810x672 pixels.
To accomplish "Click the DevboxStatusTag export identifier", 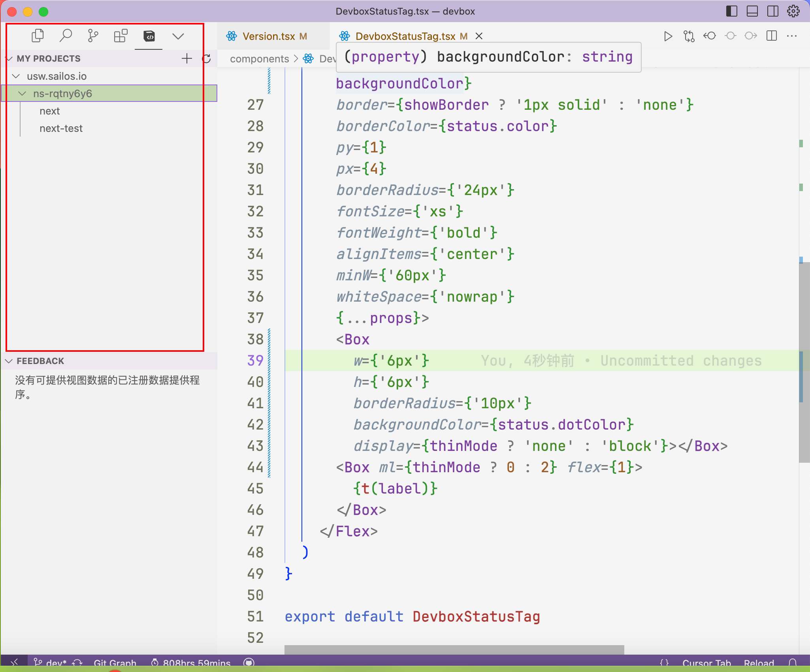I will click(x=476, y=616).
